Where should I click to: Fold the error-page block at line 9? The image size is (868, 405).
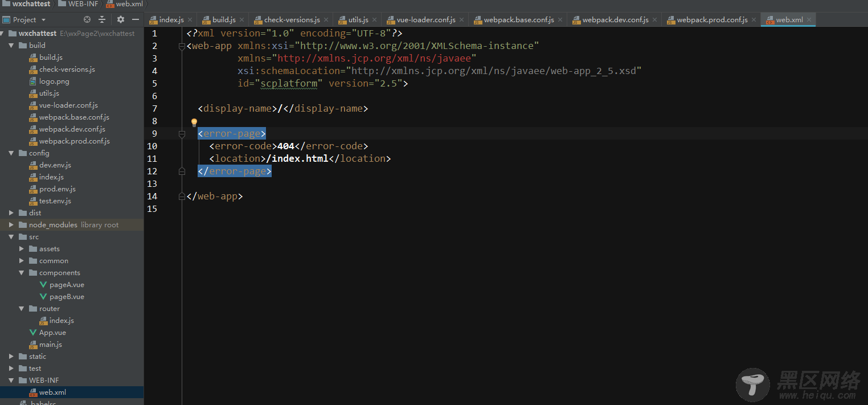click(182, 134)
